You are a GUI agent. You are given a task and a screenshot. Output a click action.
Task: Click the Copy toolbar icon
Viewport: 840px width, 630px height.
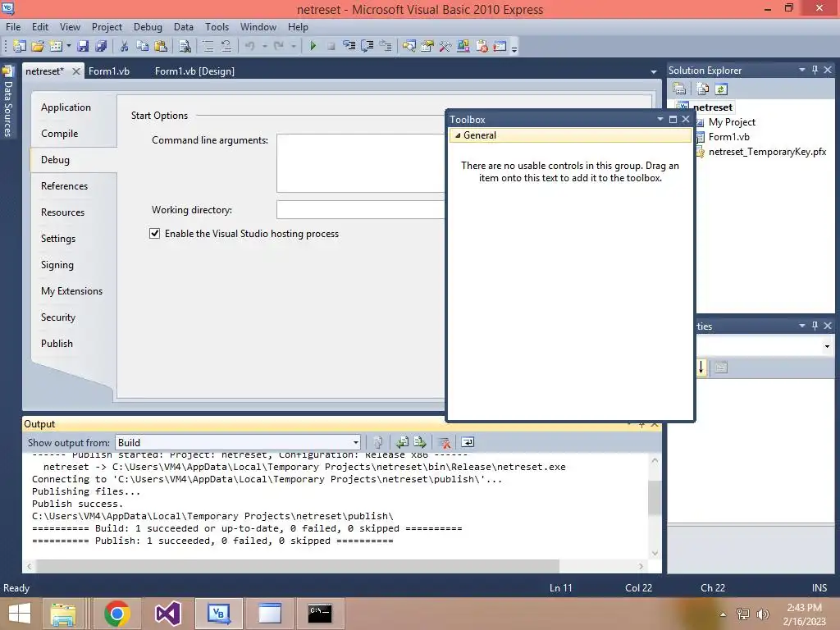pos(142,46)
